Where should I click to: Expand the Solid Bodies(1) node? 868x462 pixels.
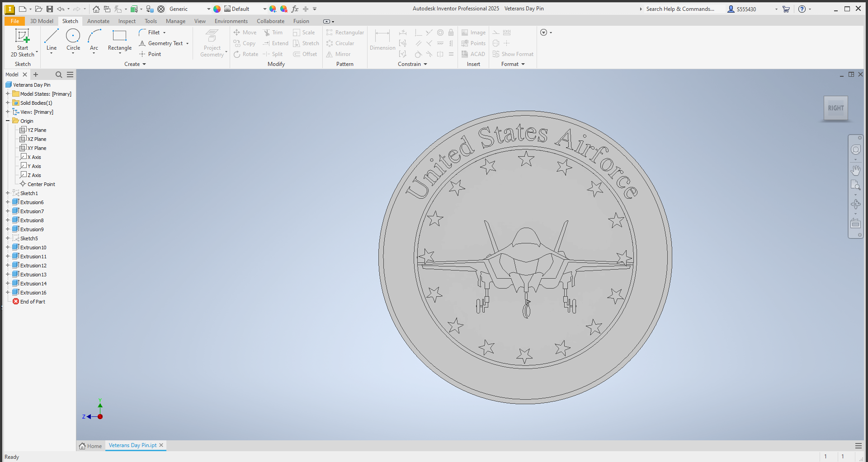click(8, 103)
